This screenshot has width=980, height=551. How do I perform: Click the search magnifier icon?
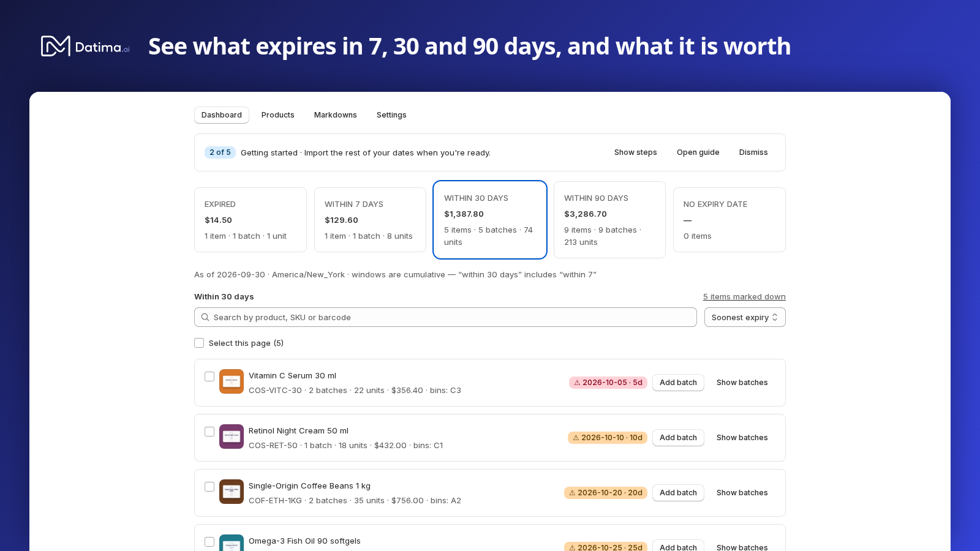[x=205, y=317]
